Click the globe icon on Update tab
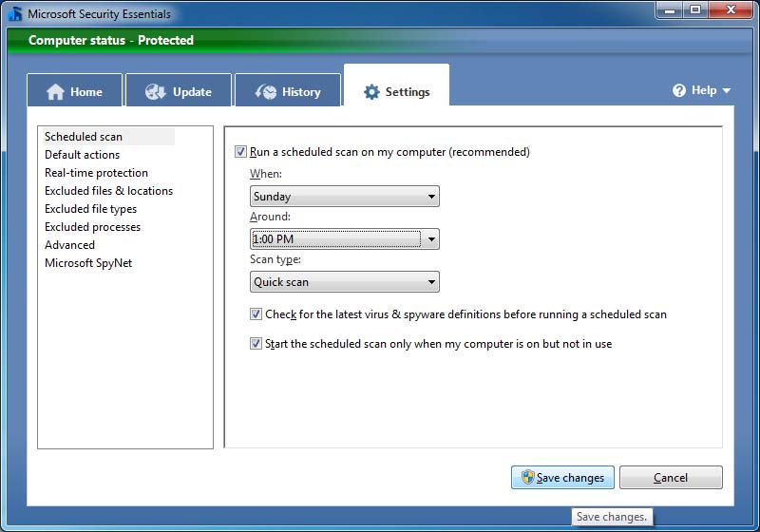 tap(155, 91)
